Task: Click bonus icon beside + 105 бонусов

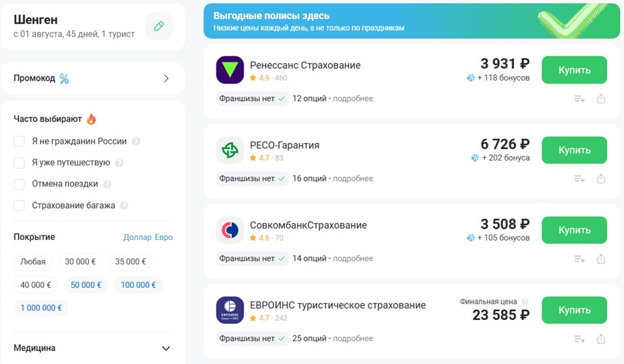Action: [x=471, y=238]
